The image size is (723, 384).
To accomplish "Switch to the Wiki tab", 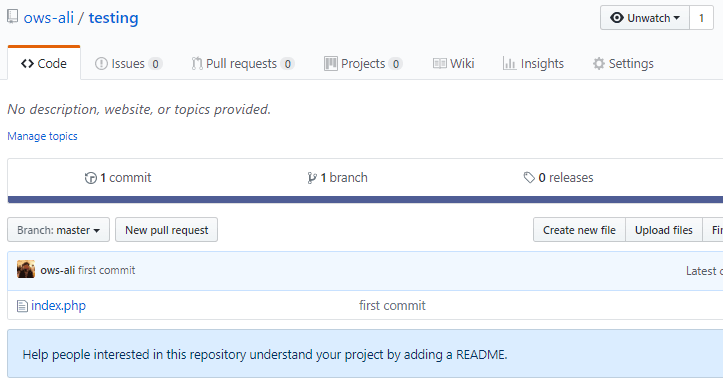I will 453,64.
